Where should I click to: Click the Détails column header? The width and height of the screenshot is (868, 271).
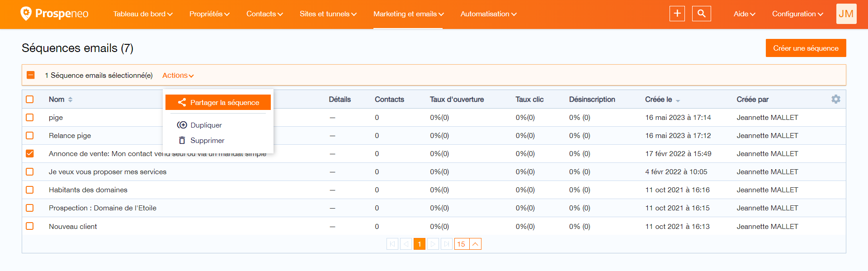coord(340,100)
